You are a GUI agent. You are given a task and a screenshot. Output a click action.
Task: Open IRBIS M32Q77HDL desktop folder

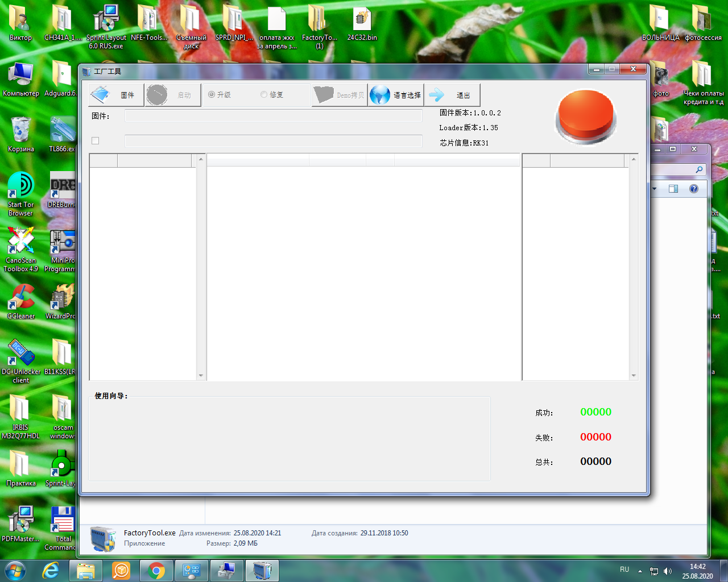click(x=20, y=417)
